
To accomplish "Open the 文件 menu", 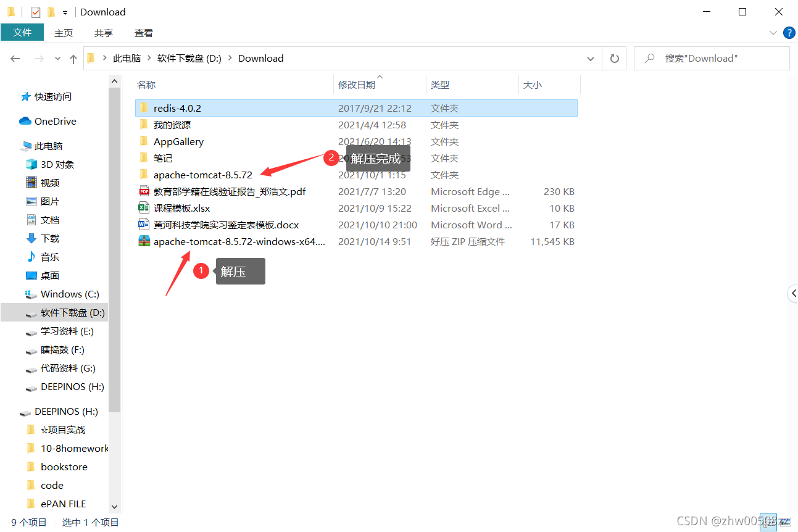I will pos(22,33).
